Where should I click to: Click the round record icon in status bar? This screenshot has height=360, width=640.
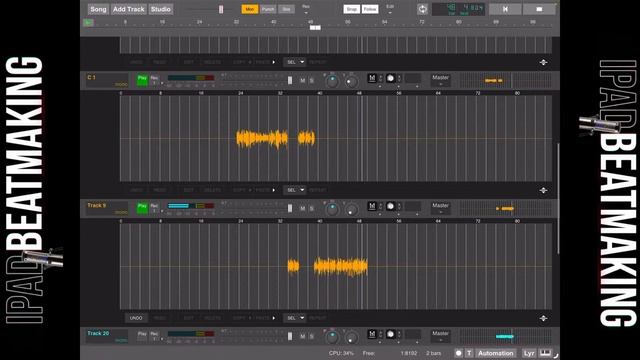pos(458,353)
